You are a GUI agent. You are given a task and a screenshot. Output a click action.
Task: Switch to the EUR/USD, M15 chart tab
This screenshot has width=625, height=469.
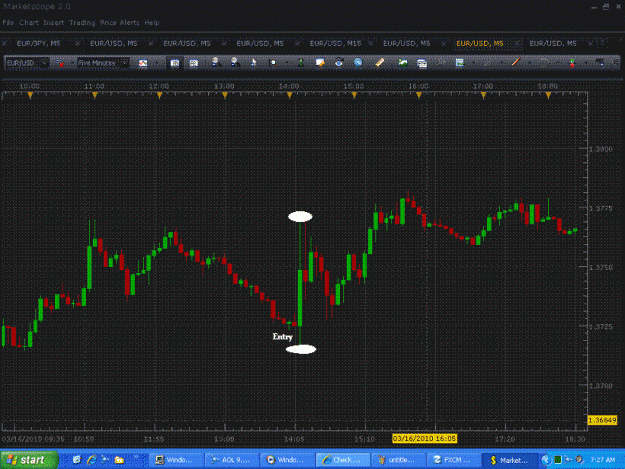[x=335, y=43]
